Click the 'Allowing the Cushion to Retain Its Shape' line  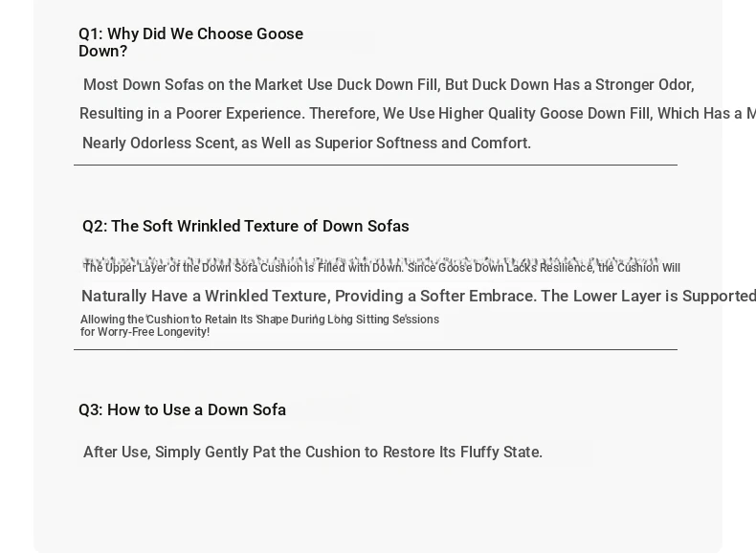pyautogui.click(x=260, y=320)
